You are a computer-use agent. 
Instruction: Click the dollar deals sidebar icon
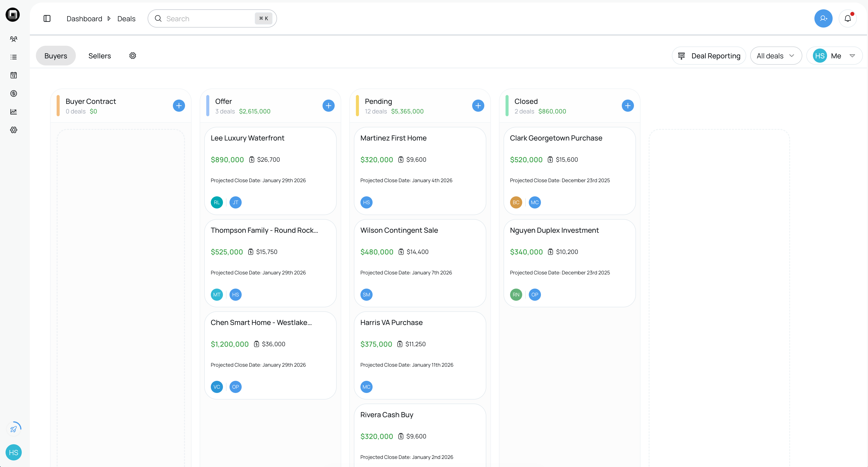pyautogui.click(x=13, y=93)
